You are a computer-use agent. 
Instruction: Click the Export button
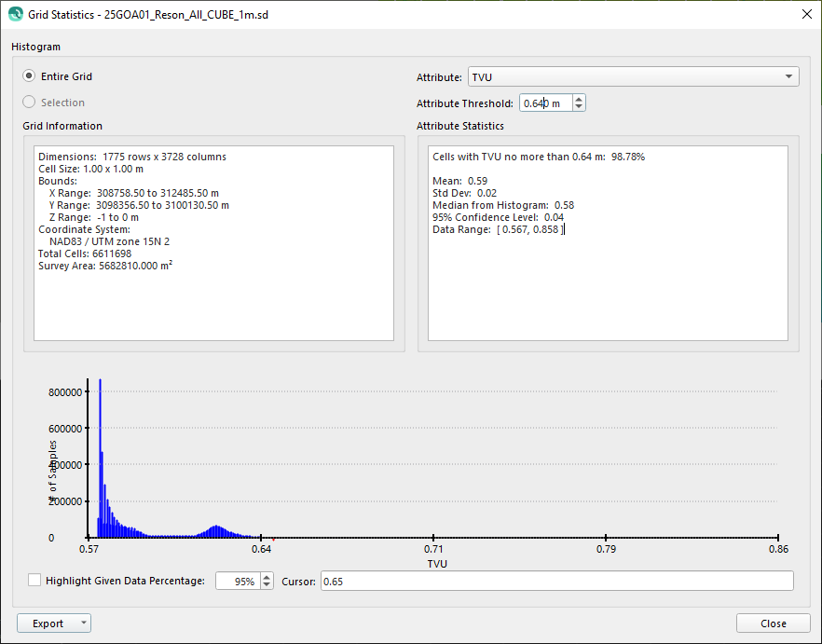48,623
